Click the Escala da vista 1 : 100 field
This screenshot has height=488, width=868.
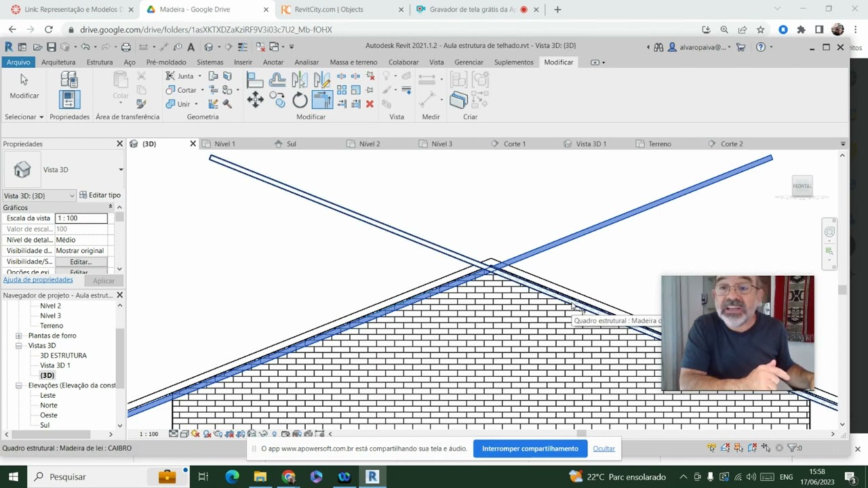[81, 218]
